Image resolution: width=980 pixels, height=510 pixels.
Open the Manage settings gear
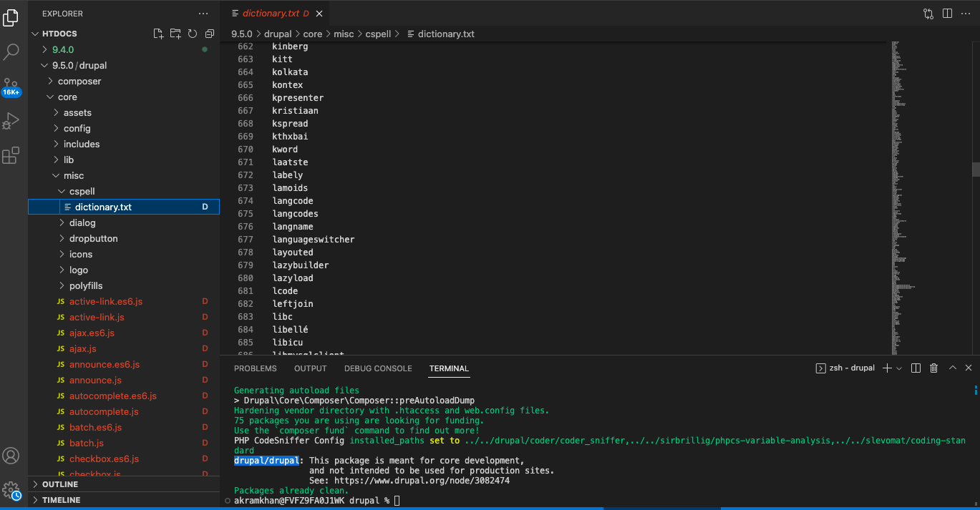[11, 489]
